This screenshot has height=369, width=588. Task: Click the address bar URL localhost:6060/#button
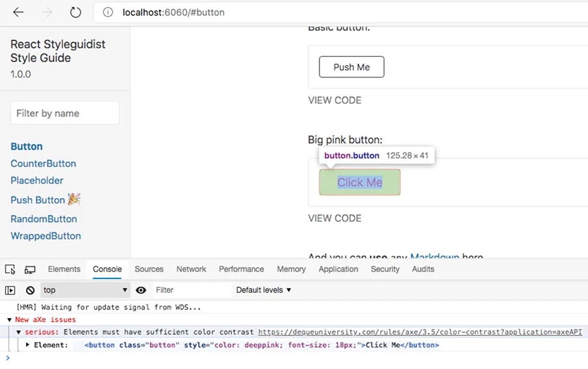[173, 12]
